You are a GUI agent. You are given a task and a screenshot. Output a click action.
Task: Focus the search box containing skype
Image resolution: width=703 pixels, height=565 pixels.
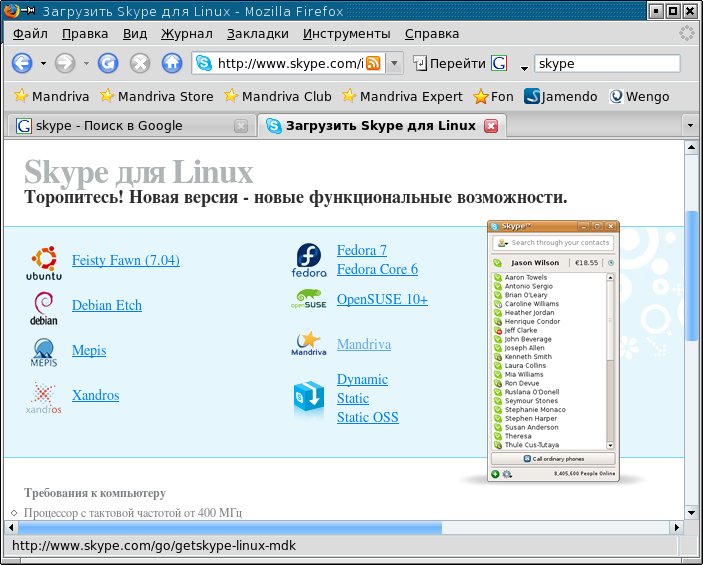(607, 63)
